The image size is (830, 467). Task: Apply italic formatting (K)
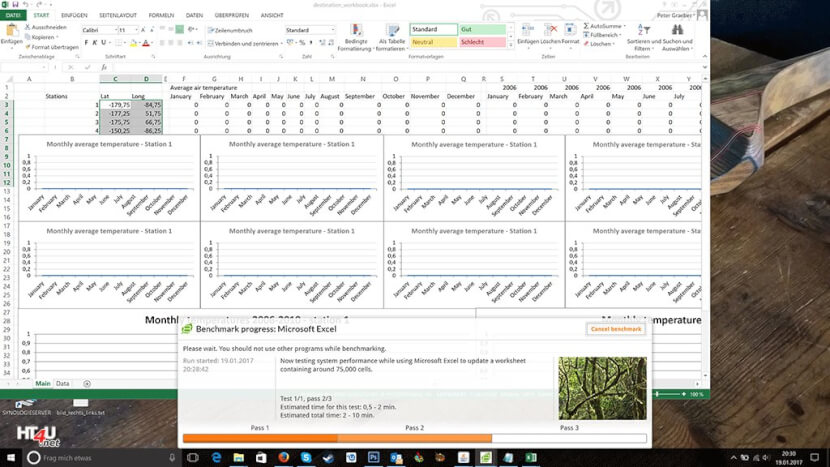[95, 43]
